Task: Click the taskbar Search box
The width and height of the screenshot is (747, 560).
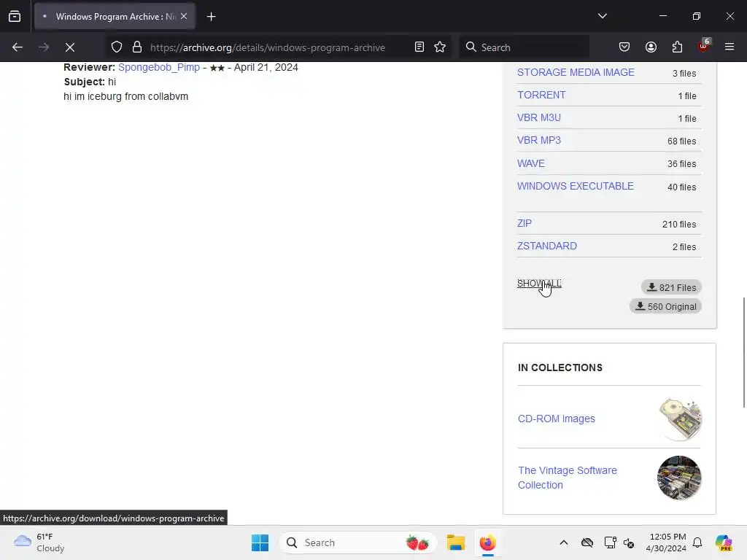Action: pos(357,542)
